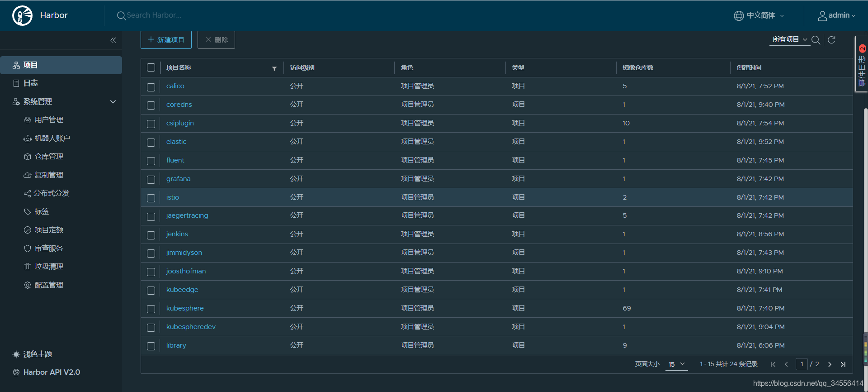The width and height of the screenshot is (868, 392).
Task: Open 仓库管理 in the sidebar
Action: [49, 157]
